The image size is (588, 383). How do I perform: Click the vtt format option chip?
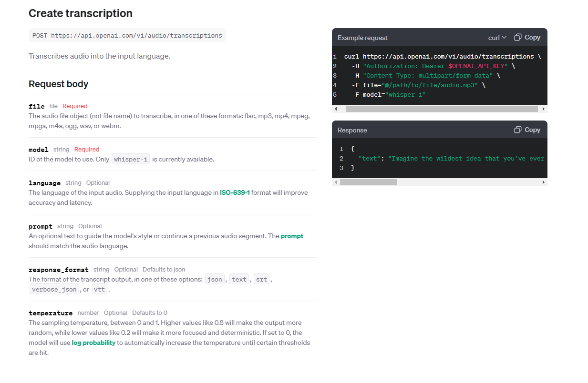(100, 290)
